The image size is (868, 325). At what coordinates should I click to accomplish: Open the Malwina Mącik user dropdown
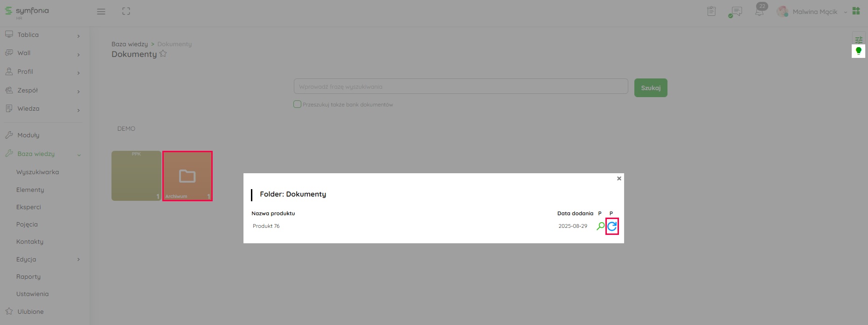pos(814,12)
